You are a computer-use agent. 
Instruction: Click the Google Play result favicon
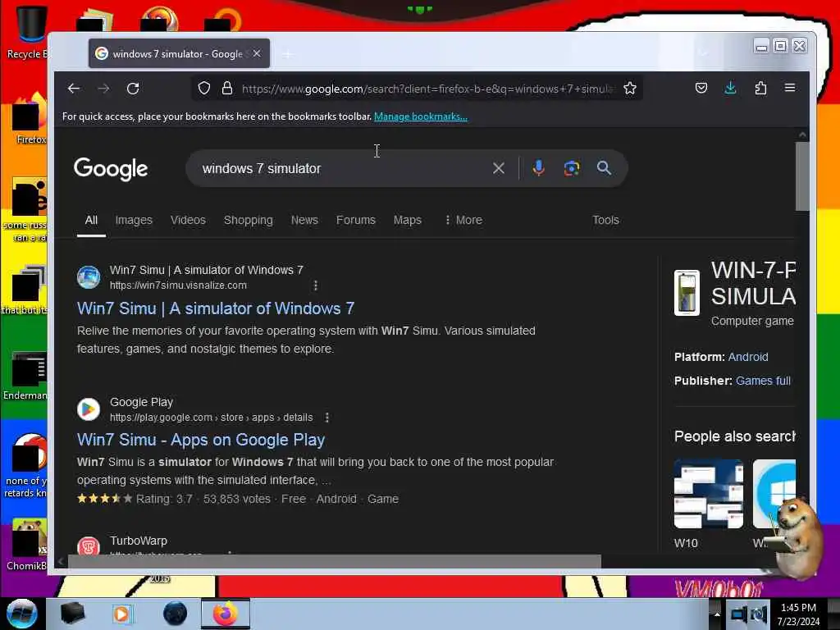[89, 409]
